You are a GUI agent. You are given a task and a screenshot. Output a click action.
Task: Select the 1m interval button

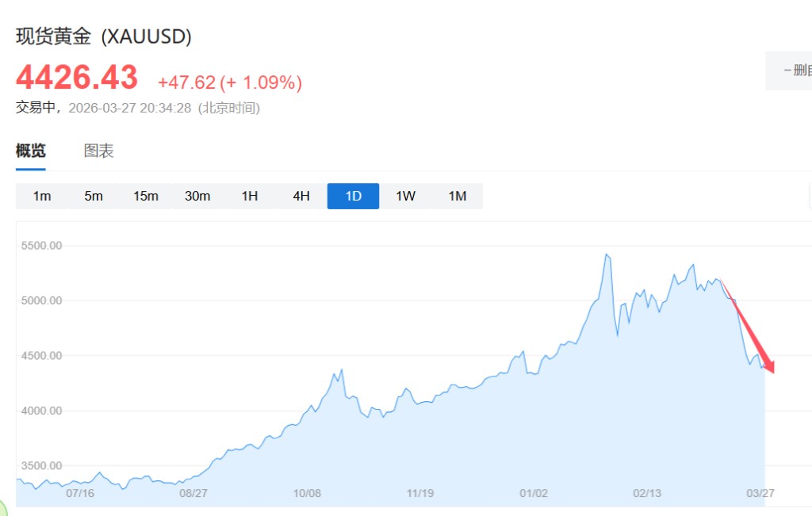pos(42,196)
